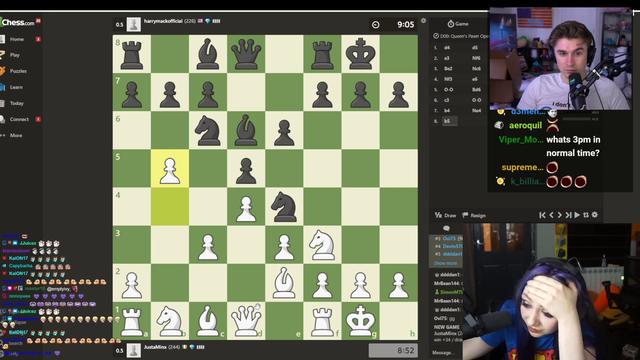Viewport: 640px width, 360px height.
Task: Select move b5 in the move list
Action: tap(450, 121)
